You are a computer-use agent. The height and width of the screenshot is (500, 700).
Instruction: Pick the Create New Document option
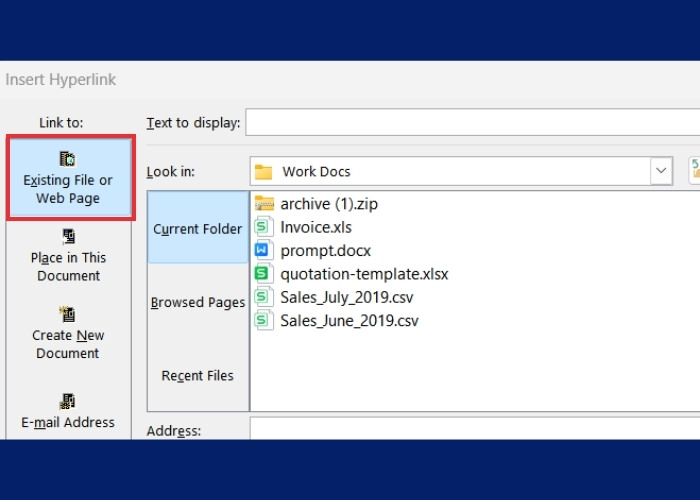click(68, 334)
